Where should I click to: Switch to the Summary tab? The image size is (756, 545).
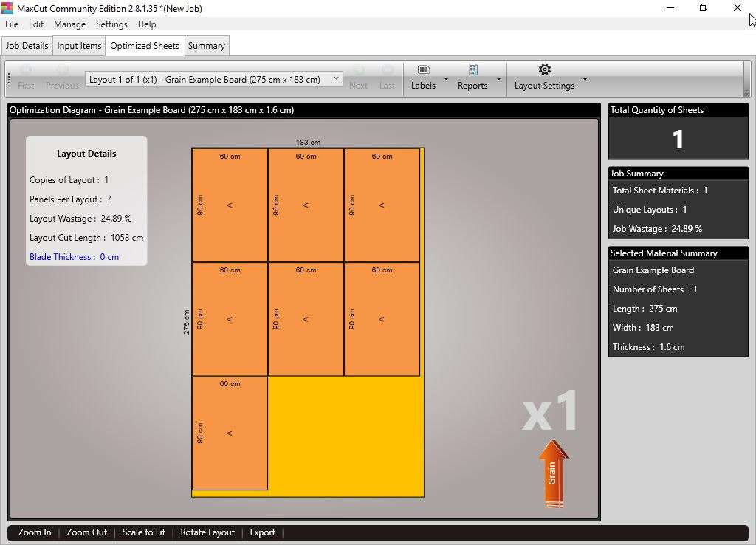coord(206,46)
